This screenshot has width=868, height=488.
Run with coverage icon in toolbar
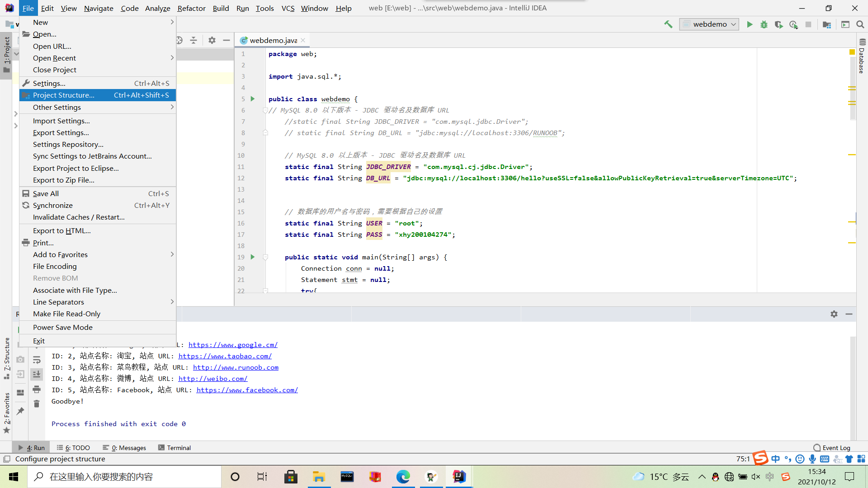pos(778,24)
